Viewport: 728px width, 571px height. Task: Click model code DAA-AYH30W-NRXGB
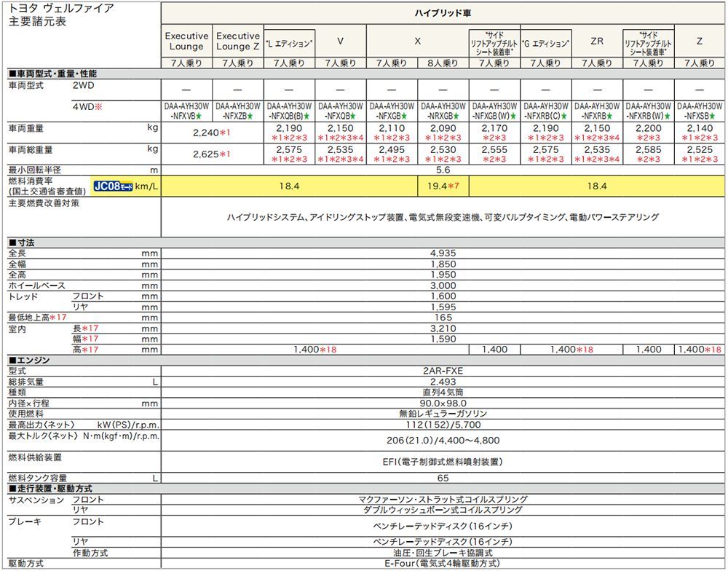443,111
